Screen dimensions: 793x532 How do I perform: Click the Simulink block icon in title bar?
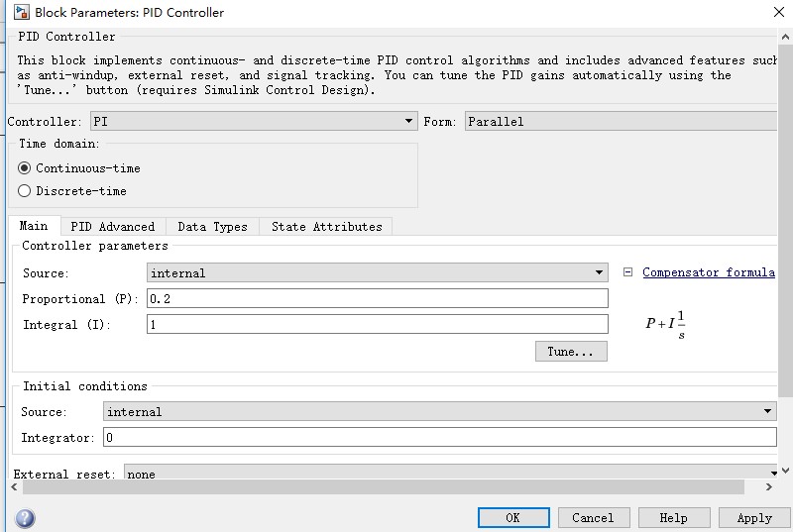point(18,12)
